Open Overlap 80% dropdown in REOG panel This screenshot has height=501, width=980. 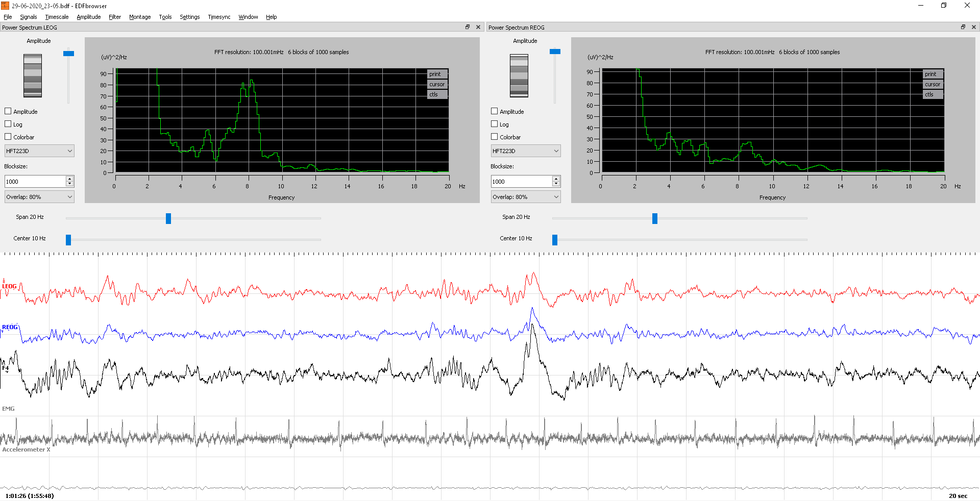coord(526,197)
